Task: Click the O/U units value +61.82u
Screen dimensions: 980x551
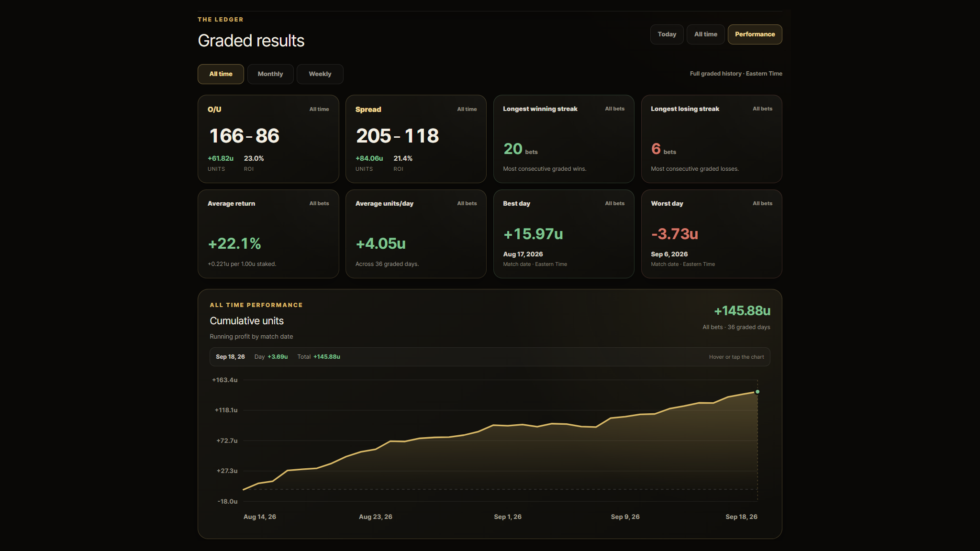Action: [221, 158]
